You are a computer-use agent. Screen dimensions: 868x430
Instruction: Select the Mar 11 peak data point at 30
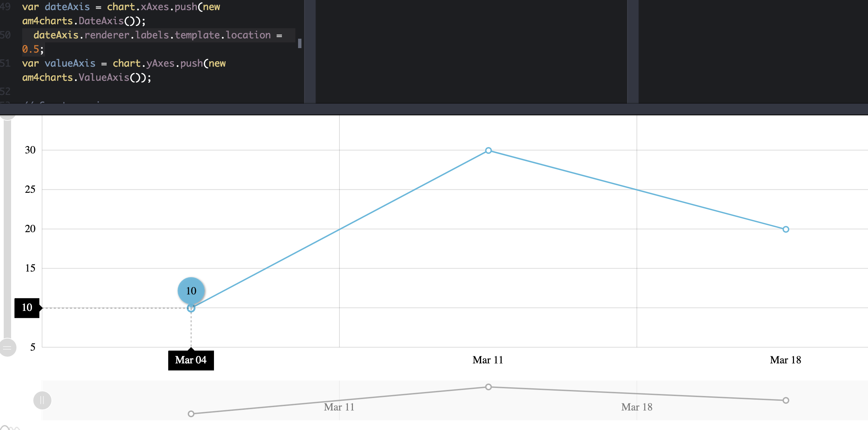click(488, 150)
